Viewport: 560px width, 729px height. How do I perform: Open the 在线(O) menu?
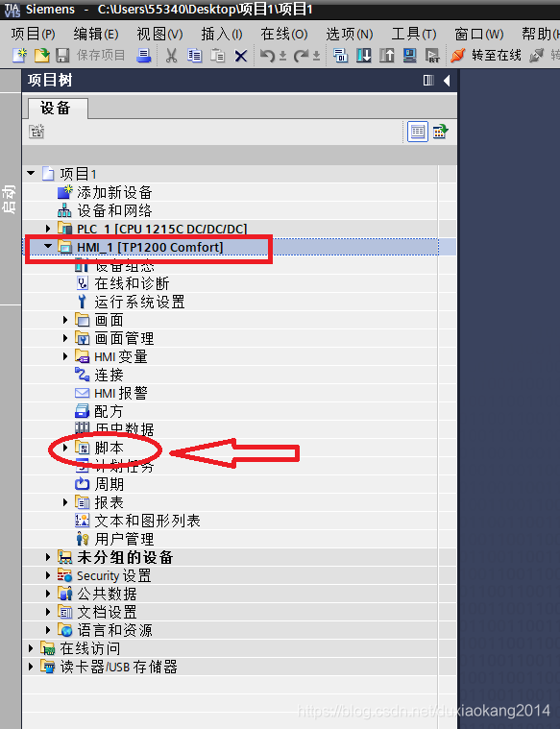pos(284,34)
